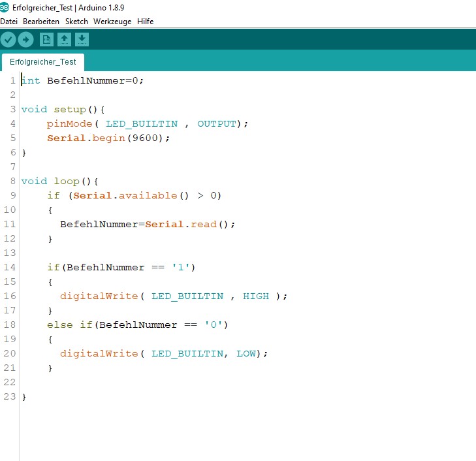476x461 pixels.
Task: Click 'pinMode' on line 4
Action: coord(69,124)
